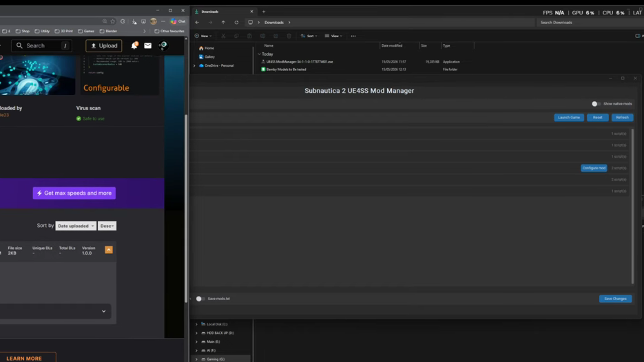Open the Sort menu in explorer toolbar
644x362 pixels.
point(309,36)
